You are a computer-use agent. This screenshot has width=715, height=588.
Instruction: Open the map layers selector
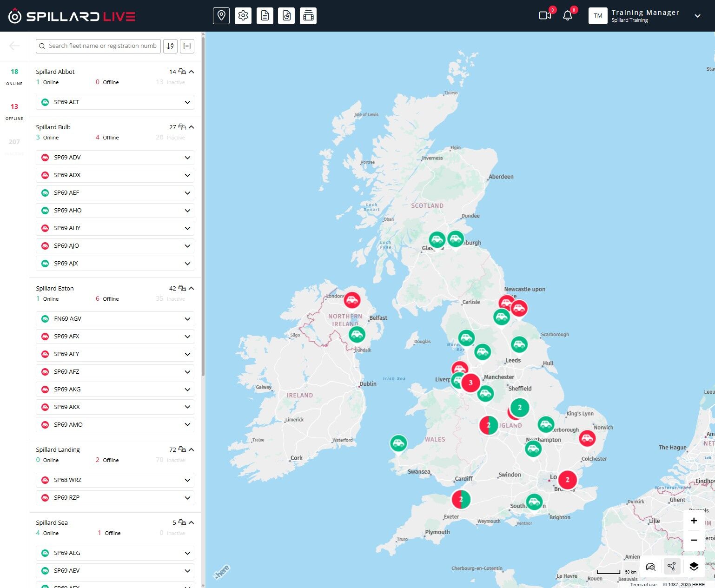[694, 566]
